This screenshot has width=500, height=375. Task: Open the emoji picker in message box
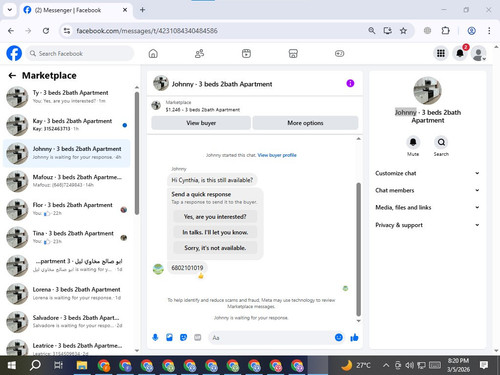[339, 338]
